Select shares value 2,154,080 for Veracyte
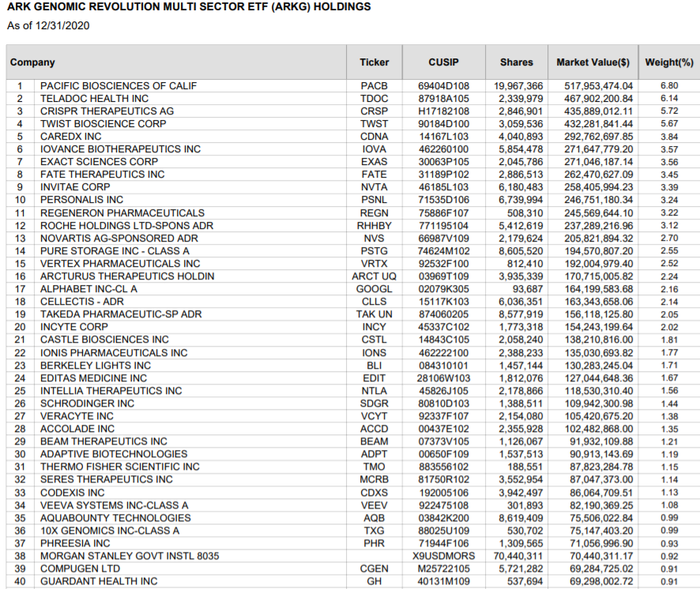The width and height of the screenshot is (700, 589). click(x=521, y=416)
